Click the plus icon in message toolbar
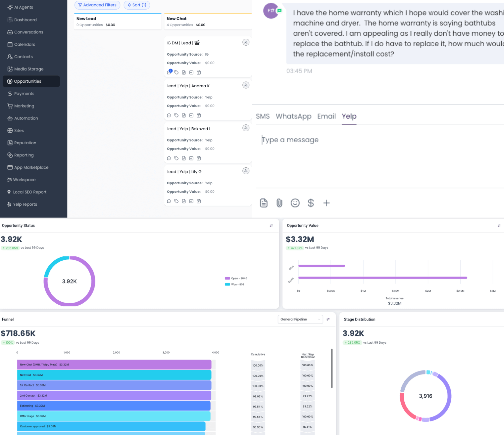This screenshot has height=435, width=504. click(x=326, y=203)
